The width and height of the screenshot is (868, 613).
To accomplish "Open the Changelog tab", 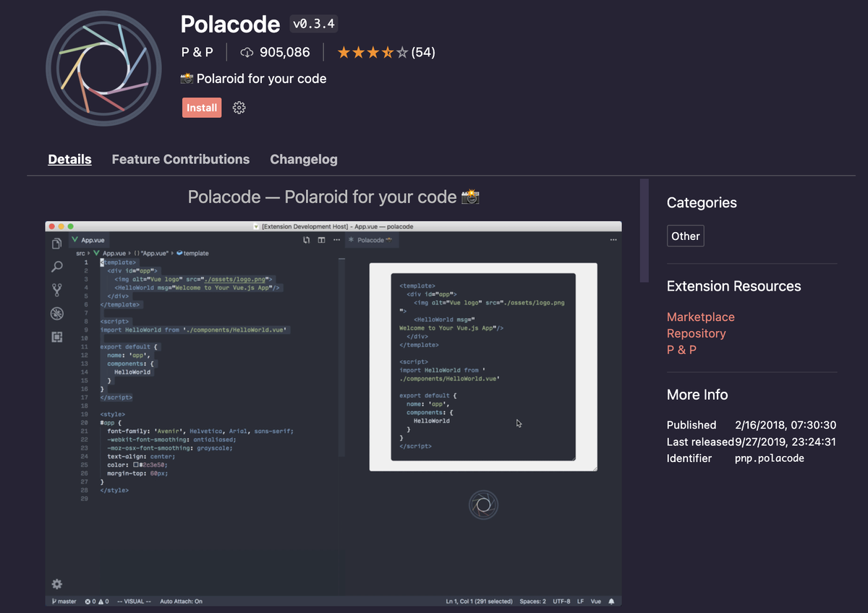I will click(304, 159).
